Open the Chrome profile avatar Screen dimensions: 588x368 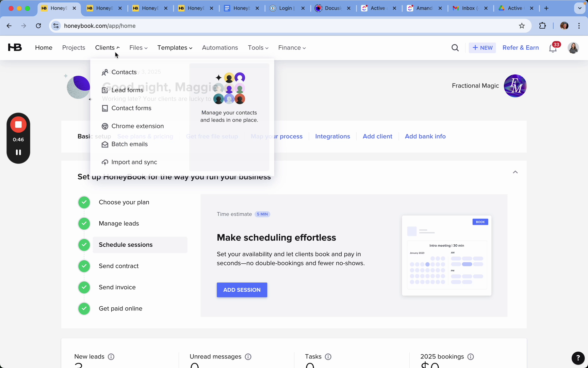(564, 26)
